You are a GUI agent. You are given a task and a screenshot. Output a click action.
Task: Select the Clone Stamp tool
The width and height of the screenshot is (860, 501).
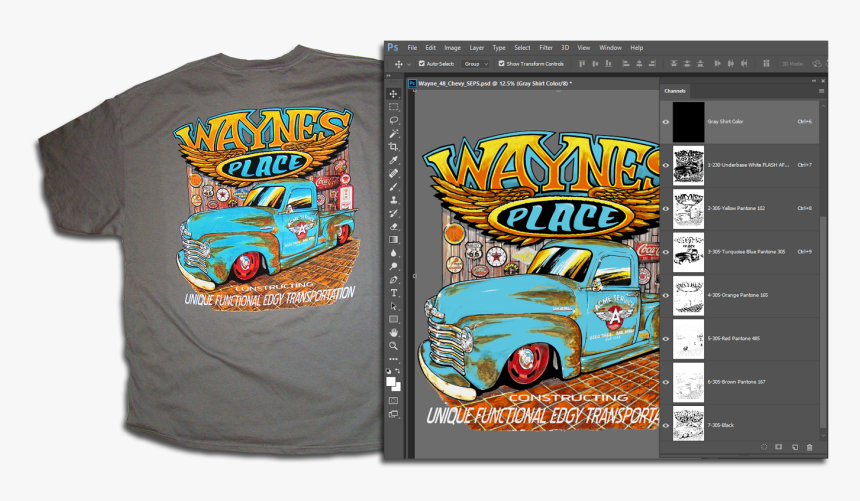tap(393, 200)
